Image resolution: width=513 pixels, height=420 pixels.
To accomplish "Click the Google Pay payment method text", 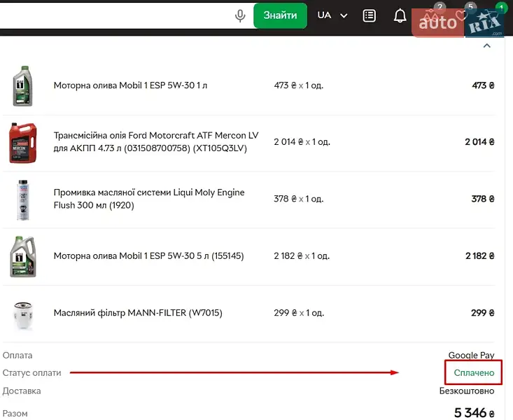I will tap(471, 355).
